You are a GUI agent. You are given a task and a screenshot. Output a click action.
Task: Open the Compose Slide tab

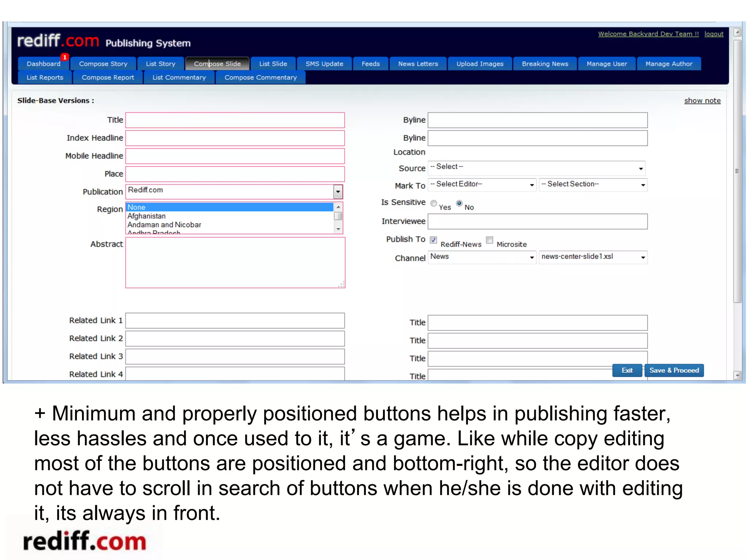pyautogui.click(x=217, y=64)
